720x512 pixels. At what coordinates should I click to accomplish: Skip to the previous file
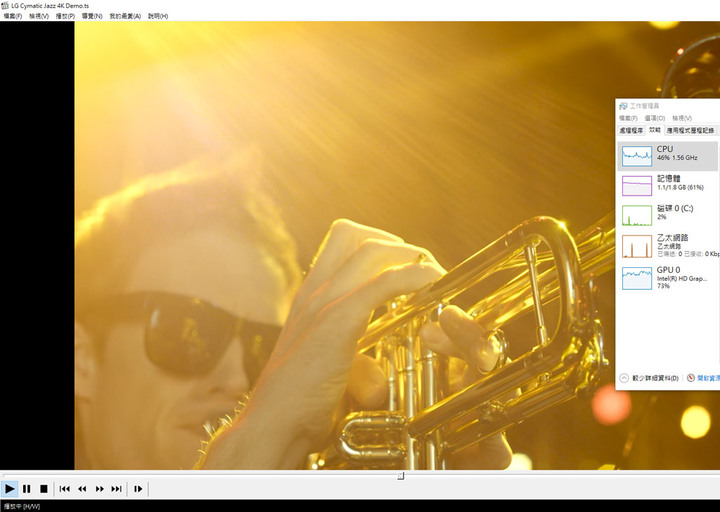point(65,488)
